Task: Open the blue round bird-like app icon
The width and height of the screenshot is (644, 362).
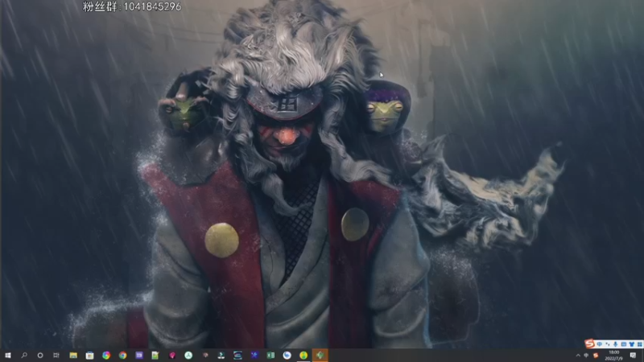Action: [287, 356]
